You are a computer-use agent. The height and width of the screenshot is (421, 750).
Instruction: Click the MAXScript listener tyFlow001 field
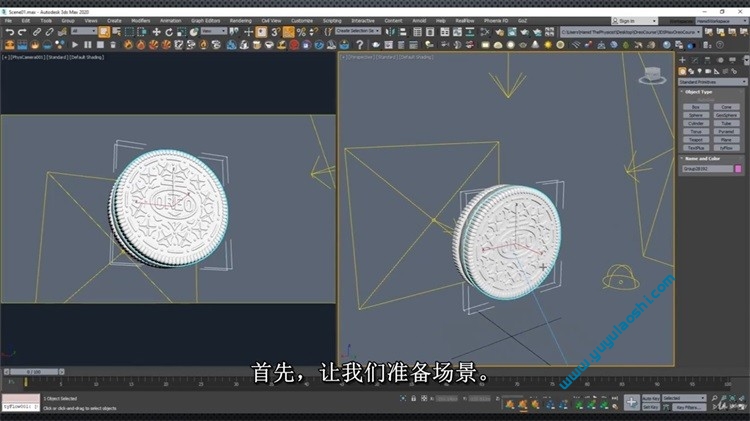[x=21, y=407]
